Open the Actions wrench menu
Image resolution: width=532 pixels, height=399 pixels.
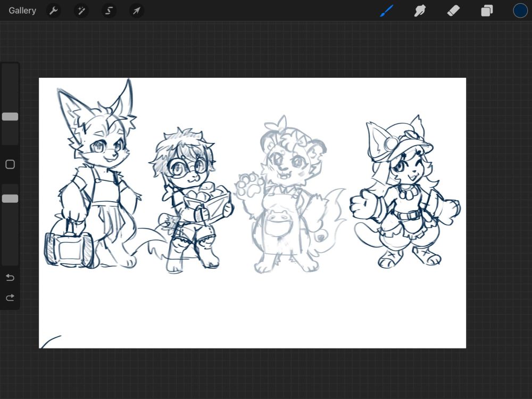[x=54, y=11]
